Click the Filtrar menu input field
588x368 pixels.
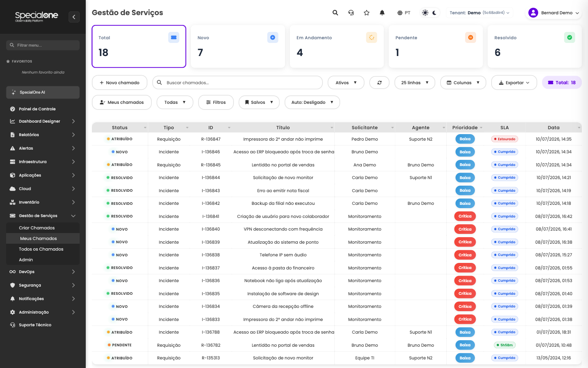coord(43,45)
